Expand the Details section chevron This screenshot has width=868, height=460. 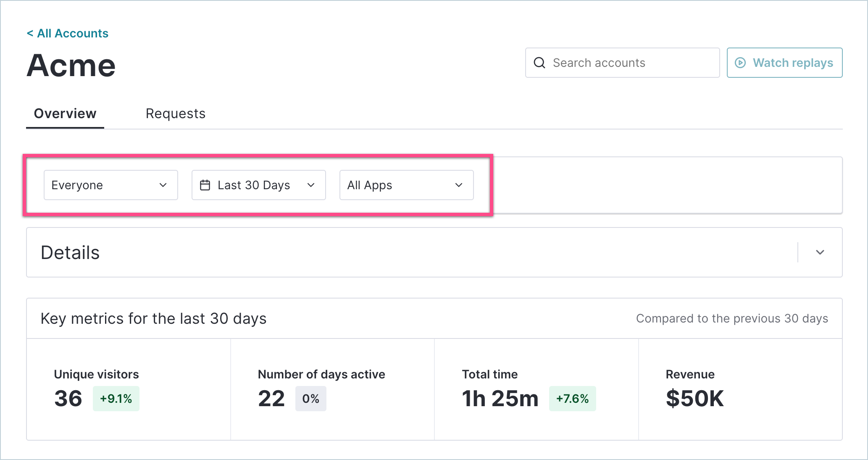pos(820,252)
